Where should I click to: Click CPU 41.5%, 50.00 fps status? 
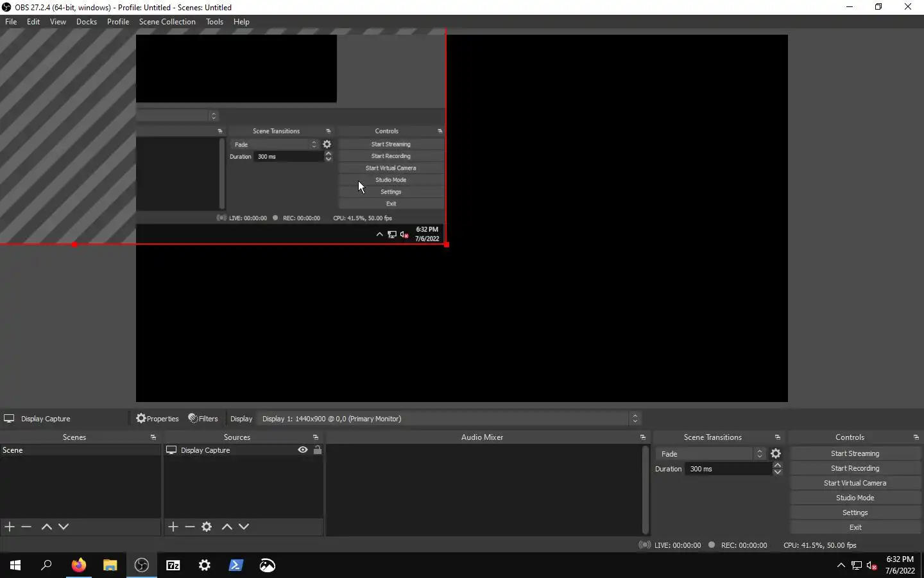click(x=820, y=545)
